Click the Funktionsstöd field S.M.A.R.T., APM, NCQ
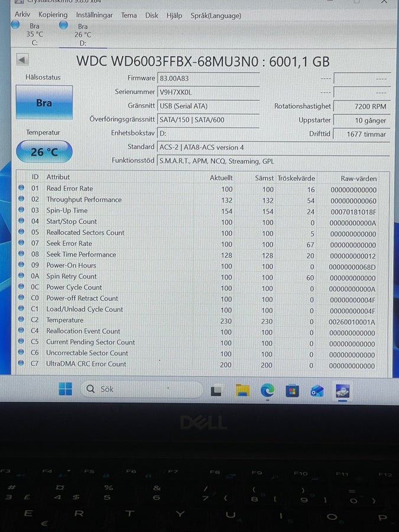The image size is (399, 532). pyautogui.click(x=274, y=161)
